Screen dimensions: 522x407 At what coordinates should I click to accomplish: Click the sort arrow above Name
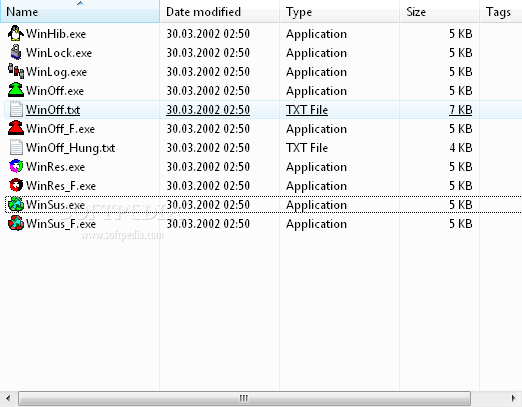[x=80, y=3]
